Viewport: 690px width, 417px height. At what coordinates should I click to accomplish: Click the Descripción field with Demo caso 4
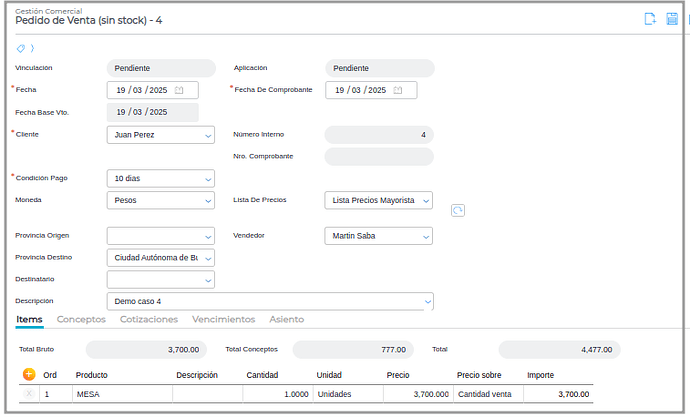pyautogui.click(x=262, y=301)
